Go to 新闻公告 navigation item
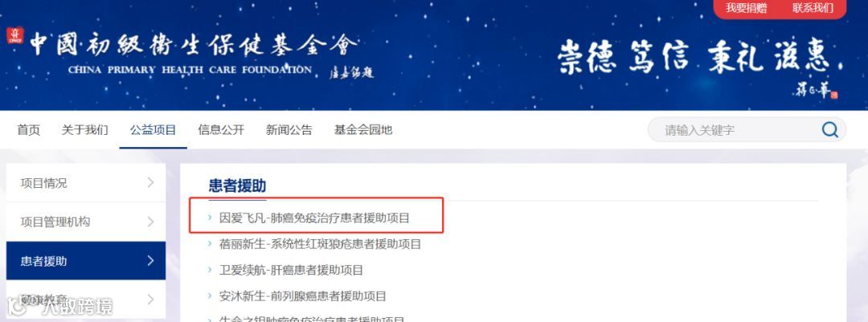This screenshot has height=322, width=868. [x=289, y=130]
